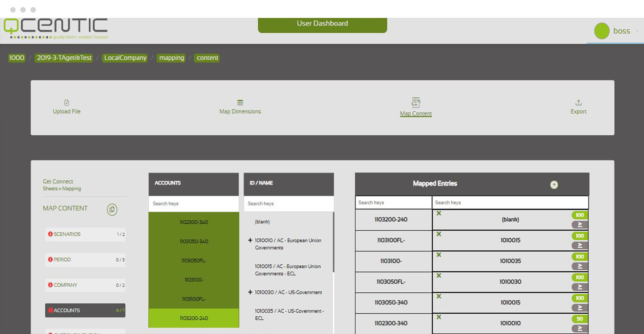Click the boss user avatar
This screenshot has height=334, width=644.
tap(602, 31)
